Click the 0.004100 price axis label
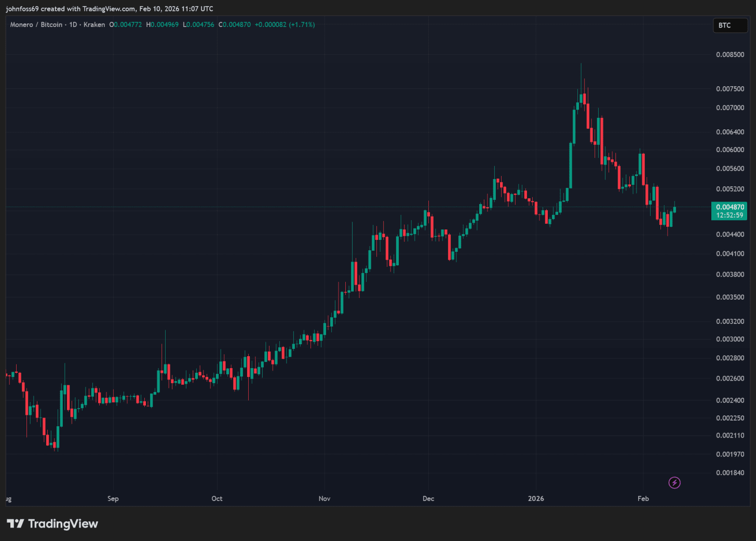Image resolution: width=756 pixels, height=541 pixels. click(x=730, y=253)
